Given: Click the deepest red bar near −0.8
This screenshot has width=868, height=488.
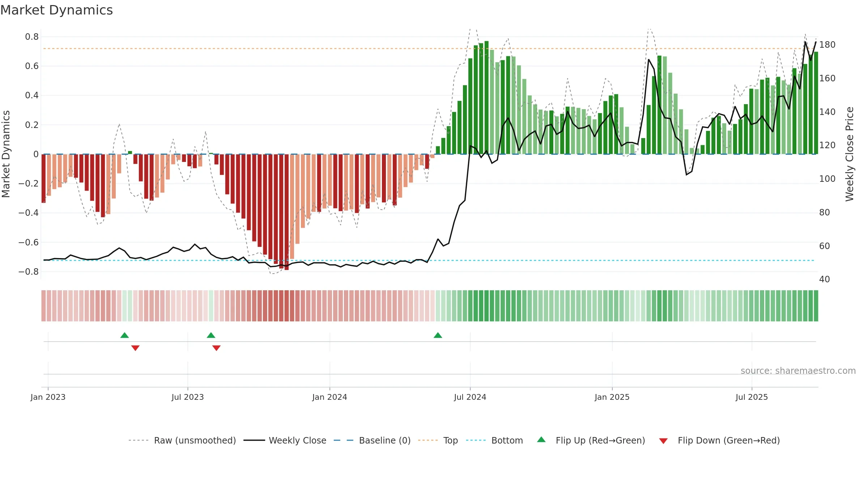Looking at the screenshot, I should (x=286, y=212).
